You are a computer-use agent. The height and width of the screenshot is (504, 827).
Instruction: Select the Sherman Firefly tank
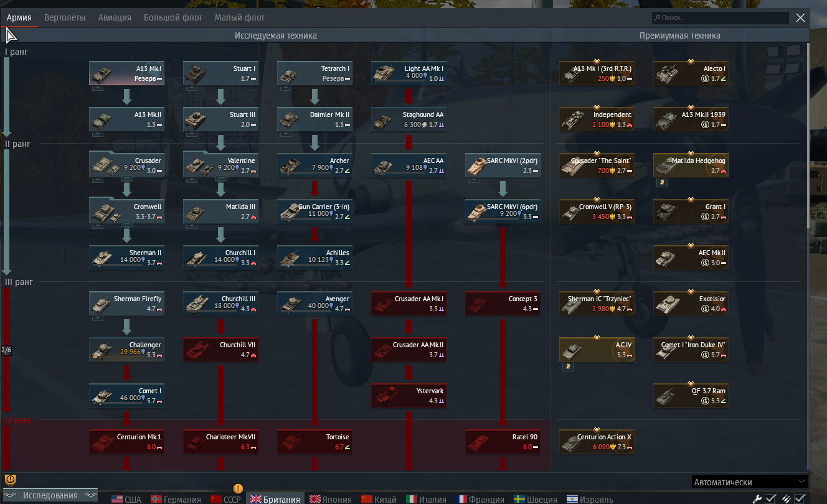(126, 304)
